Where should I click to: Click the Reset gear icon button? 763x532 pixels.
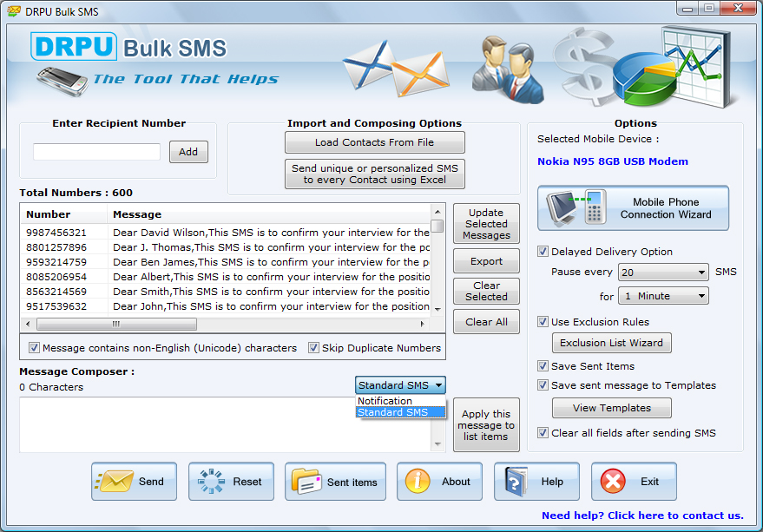231,482
